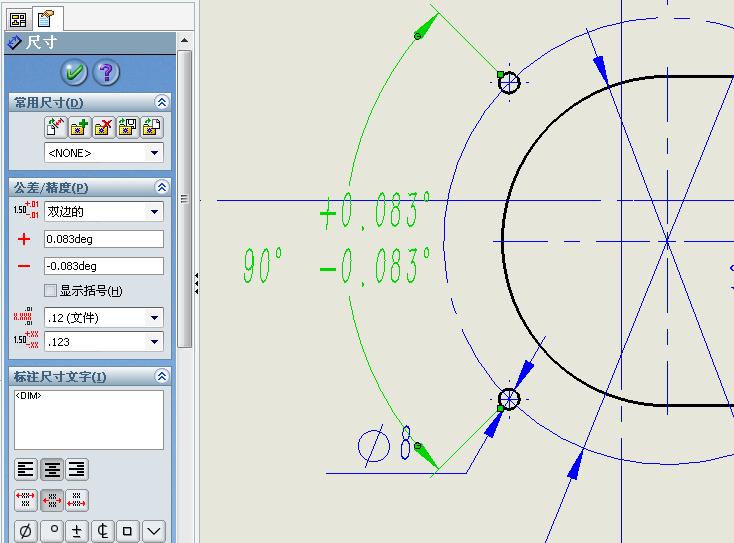
Task: Select the +0.083° upper tolerance text
Action: pyautogui.click(x=374, y=212)
